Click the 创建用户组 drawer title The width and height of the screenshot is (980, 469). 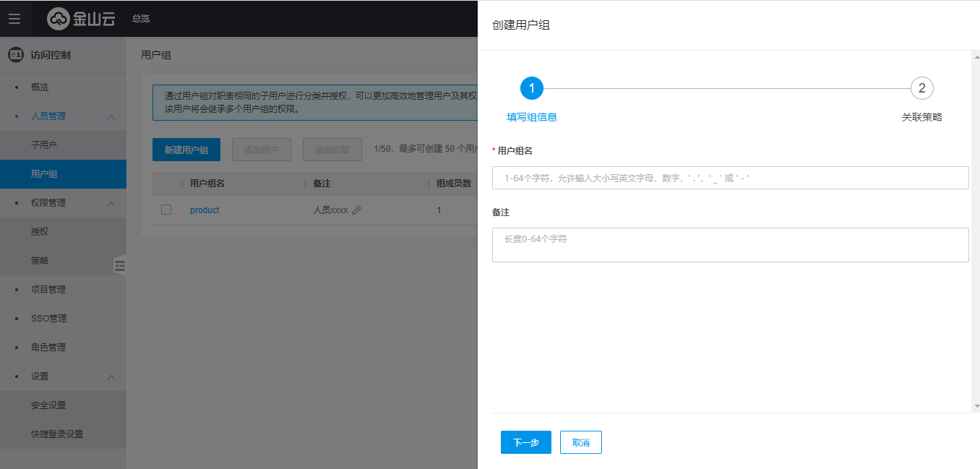tap(521, 25)
